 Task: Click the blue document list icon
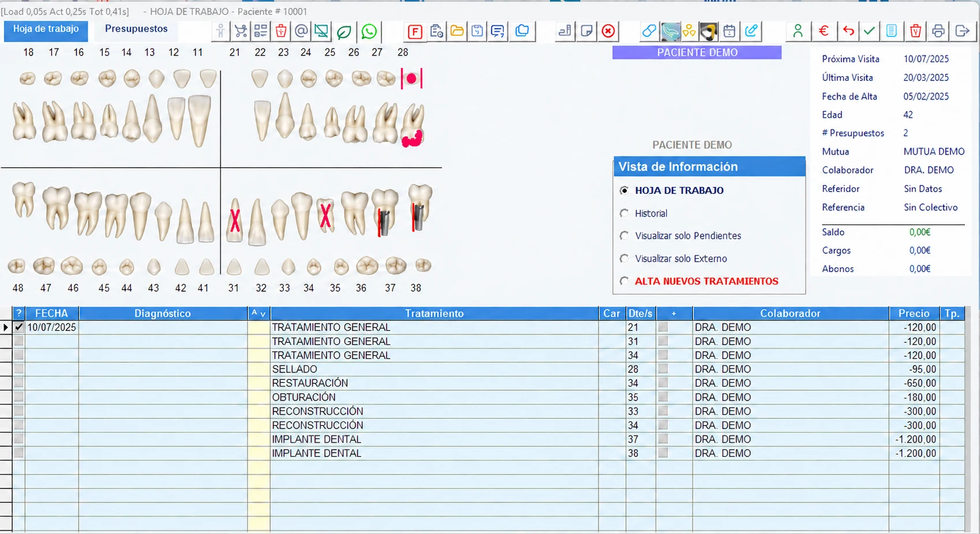click(892, 31)
